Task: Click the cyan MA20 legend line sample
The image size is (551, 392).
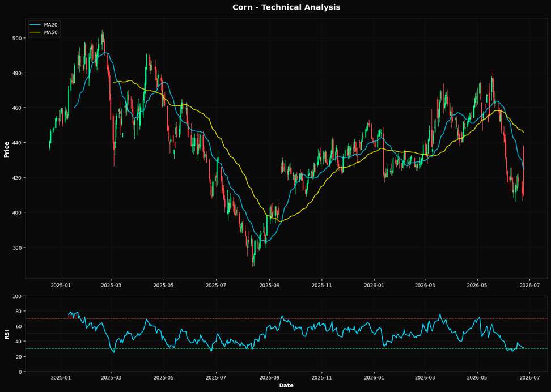Action: (x=36, y=25)
